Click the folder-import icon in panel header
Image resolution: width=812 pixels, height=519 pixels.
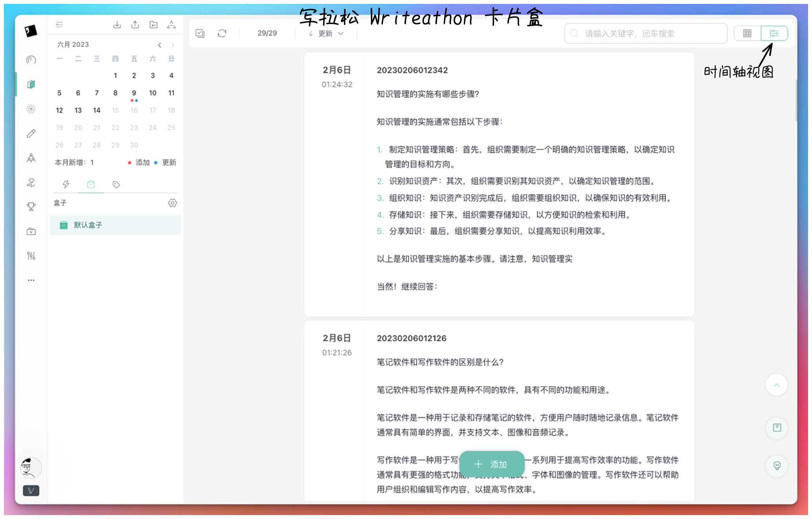pyautogui.click(x=153, y=25)
